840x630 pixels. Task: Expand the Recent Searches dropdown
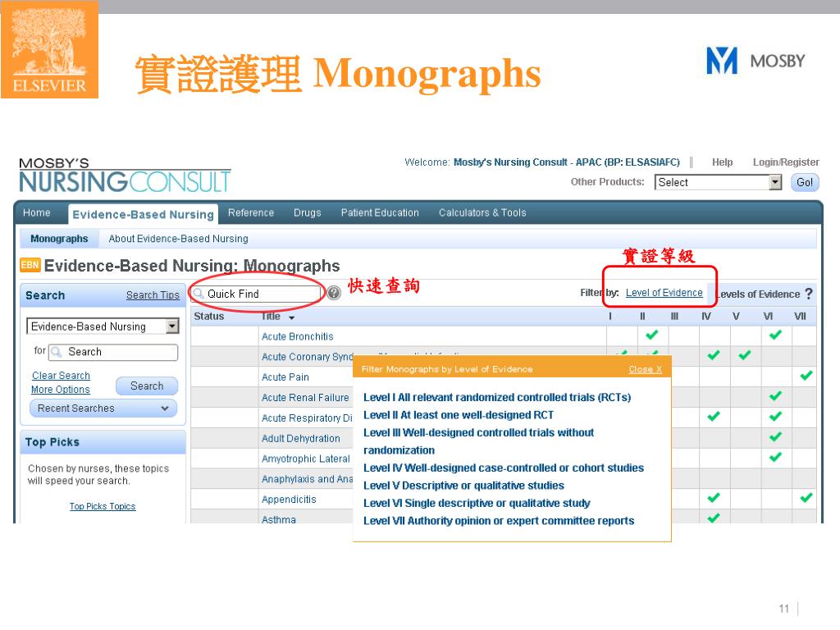(103, 409)
